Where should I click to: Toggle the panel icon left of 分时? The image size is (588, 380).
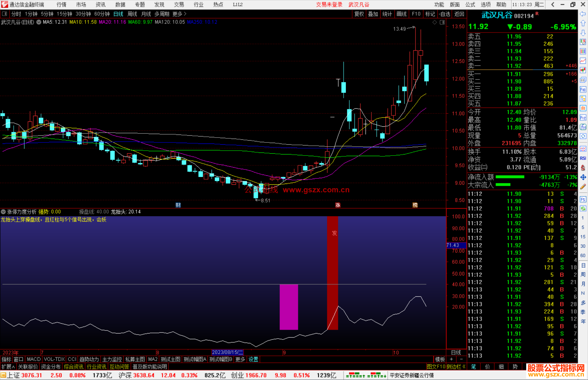5,14
